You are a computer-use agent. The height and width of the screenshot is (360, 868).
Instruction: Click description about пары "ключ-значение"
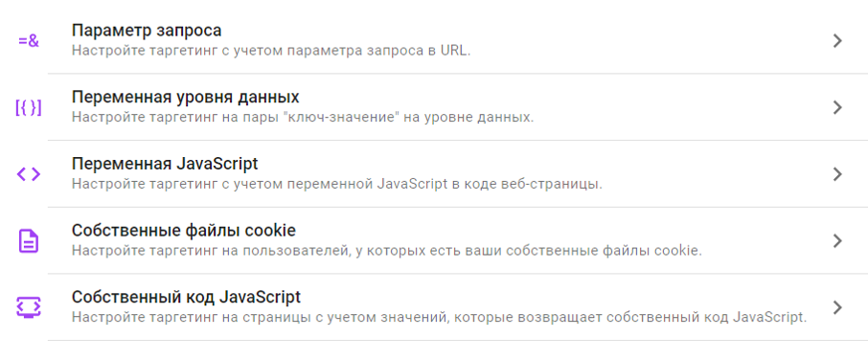click(x=303, y=118)
